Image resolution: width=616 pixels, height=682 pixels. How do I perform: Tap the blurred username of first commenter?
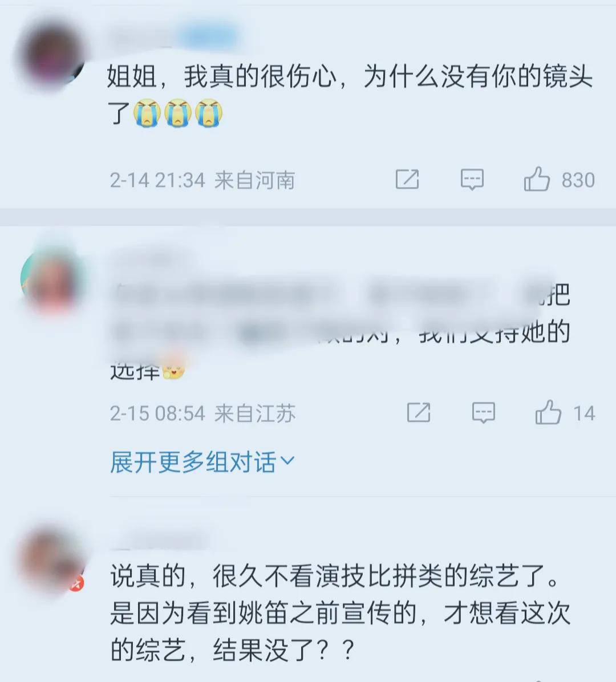(174, 36)
